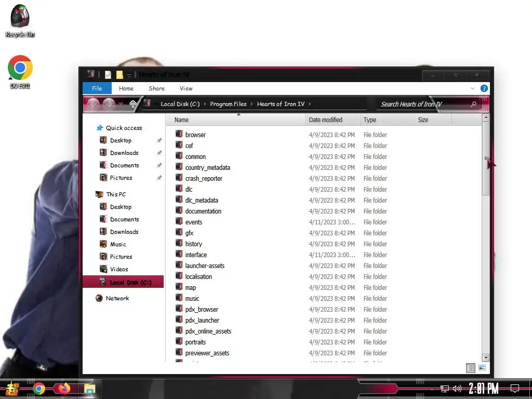Select Local Disk (C:) in navigation pane
This screenshot has width=532, height=399.
click(x=123, y=282)
